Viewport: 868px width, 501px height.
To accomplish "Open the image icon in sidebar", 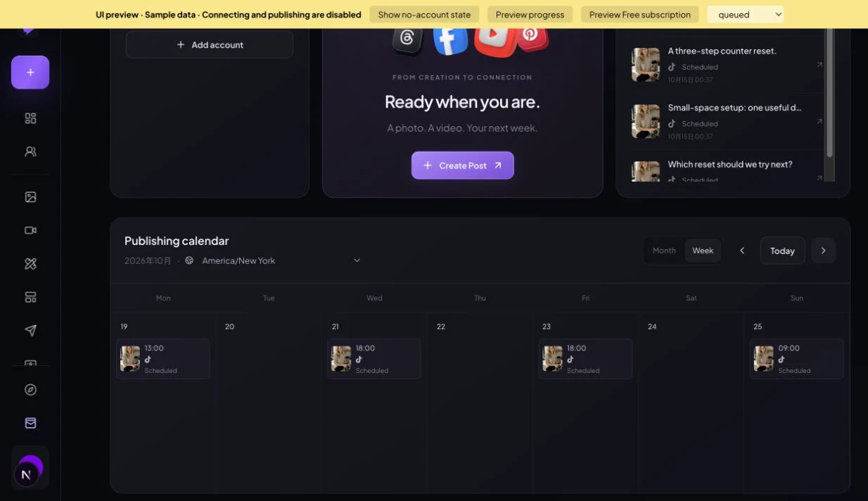I will tap(30, 197).
